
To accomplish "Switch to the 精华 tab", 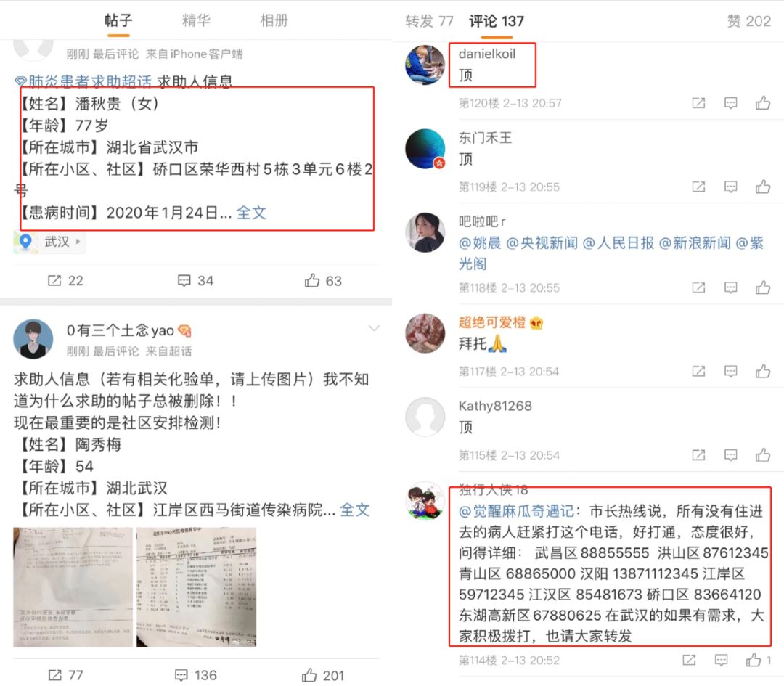I will [x=196, y=20].
